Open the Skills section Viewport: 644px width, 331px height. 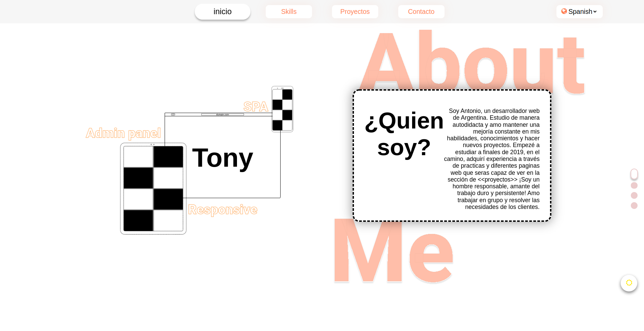(x=289, y=11)
